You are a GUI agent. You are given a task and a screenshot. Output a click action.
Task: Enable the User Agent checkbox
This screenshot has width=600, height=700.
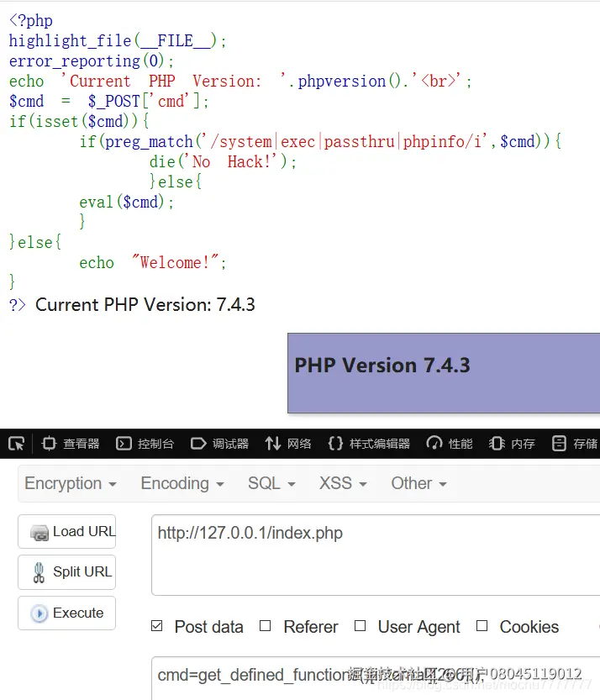[x=360, y=626]
